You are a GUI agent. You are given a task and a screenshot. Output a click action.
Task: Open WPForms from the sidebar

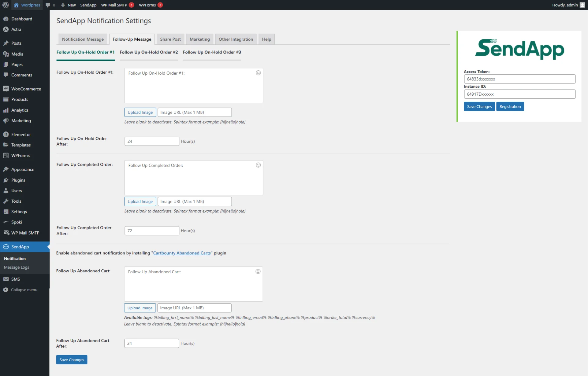(20, 155)
